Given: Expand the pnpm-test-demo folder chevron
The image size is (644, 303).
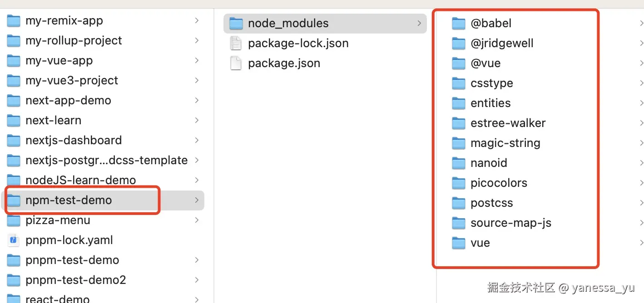Looking at the screenshot, I should tap(197, 260).
